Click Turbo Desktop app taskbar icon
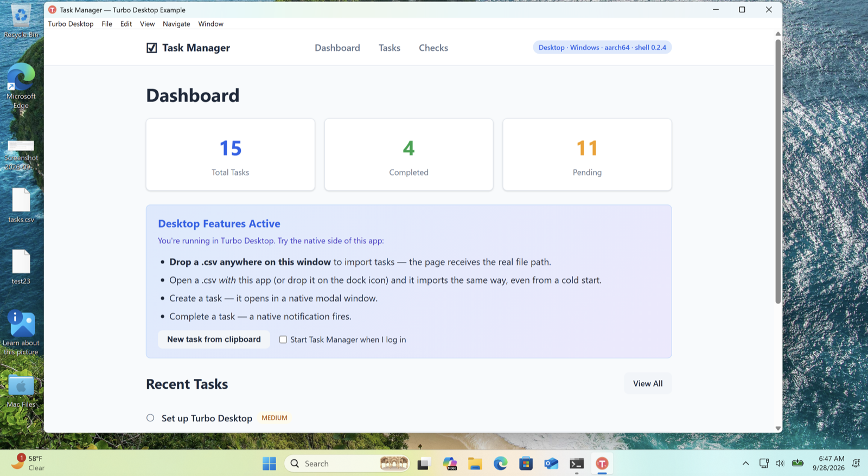 (x=602, y=464)
